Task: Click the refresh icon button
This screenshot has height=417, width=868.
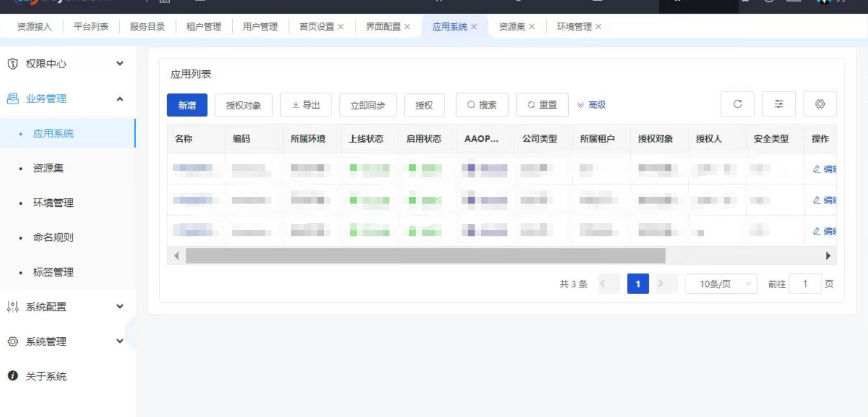Action: (737, 104)
